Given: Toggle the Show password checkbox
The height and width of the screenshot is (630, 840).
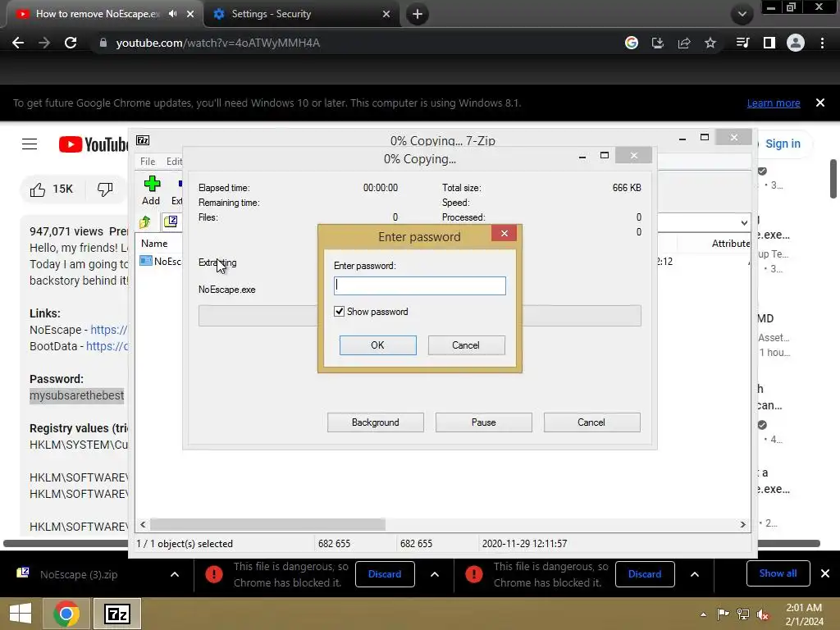Looking at the screenshot, I should (339, 311).
